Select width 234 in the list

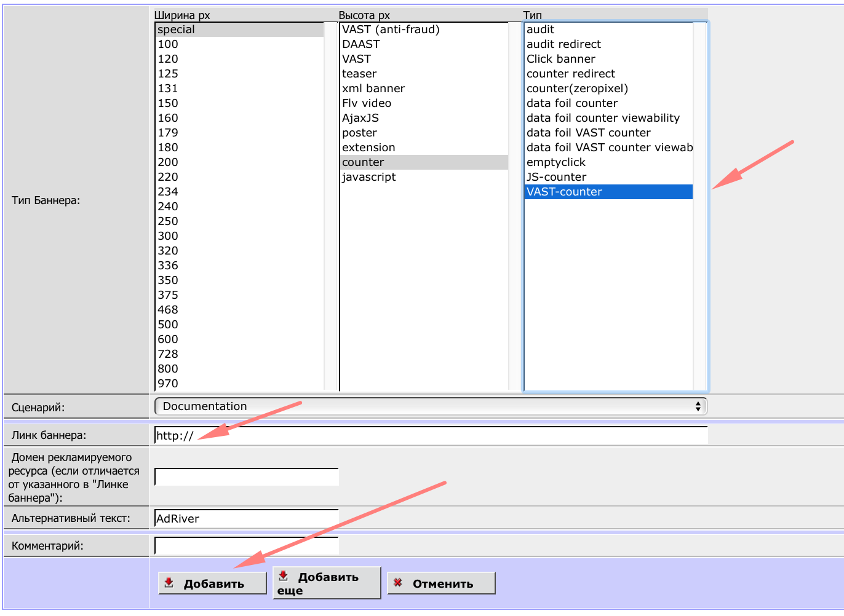239,192
